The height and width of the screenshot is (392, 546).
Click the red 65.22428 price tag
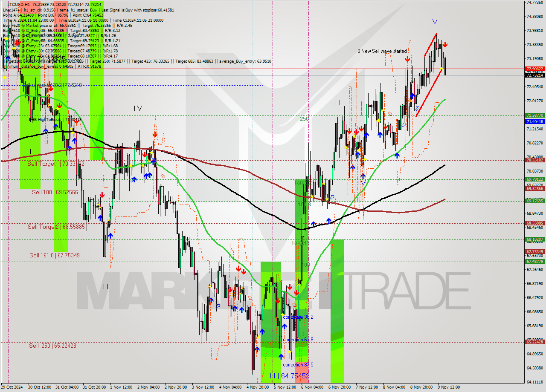pos(534,342)
